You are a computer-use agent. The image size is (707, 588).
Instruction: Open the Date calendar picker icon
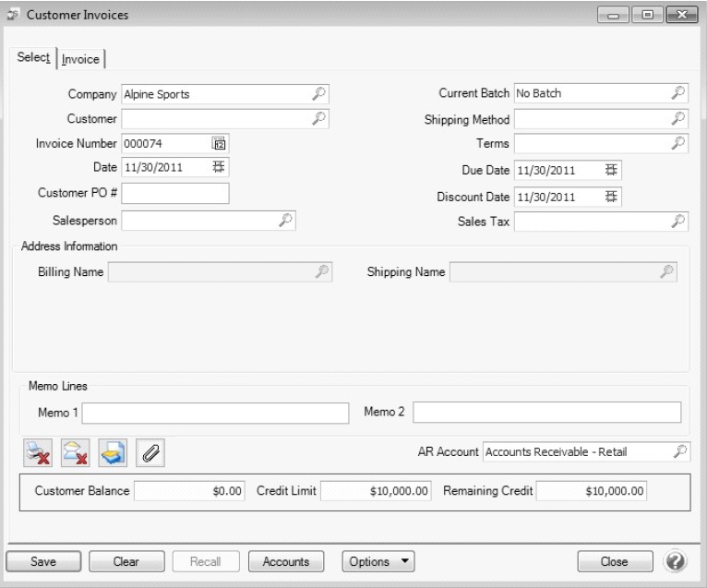click(x=220, y=167)
